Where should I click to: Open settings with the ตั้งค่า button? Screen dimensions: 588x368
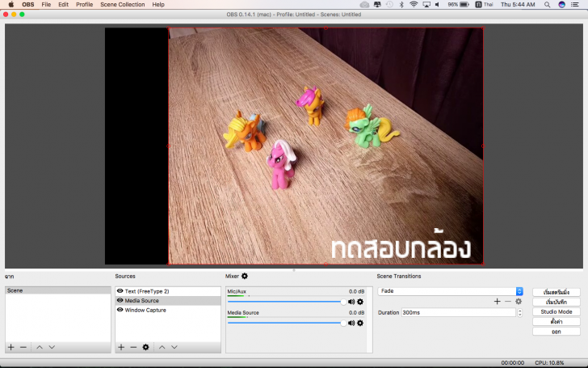click(556, 322)
